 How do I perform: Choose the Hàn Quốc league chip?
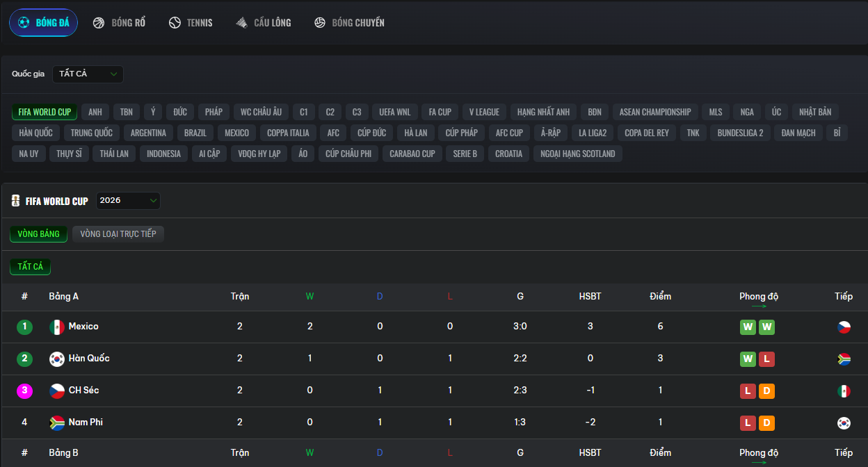[x=35, y=133]
